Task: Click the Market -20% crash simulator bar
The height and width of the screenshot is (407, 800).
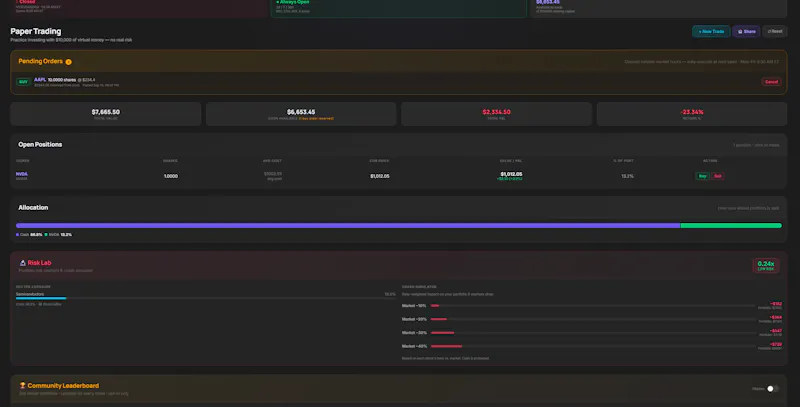Action: point(592,319)
